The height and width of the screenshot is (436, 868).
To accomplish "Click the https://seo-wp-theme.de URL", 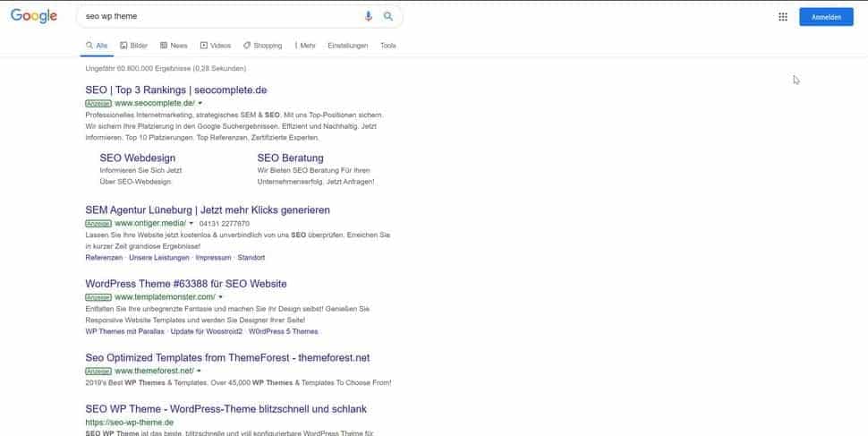I will [130, 423].
